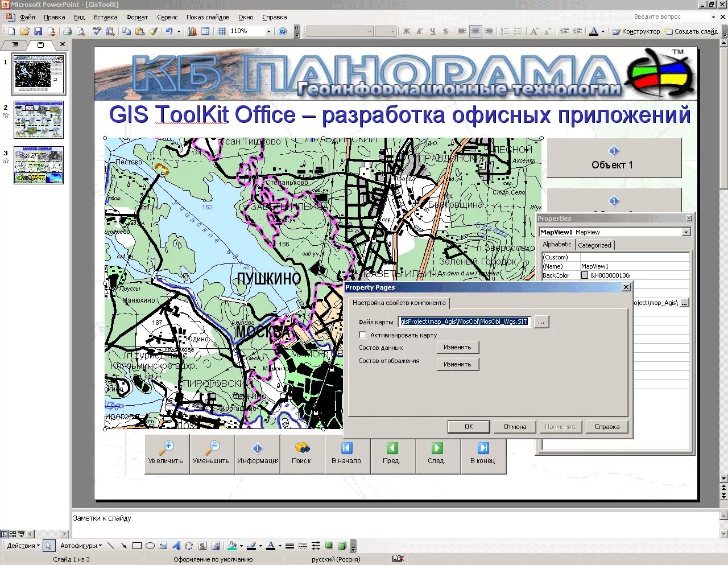Screen dimensions: 728x565
Task: Select slide 2 thumbnail
Action: pyautogui.click(x=39, y=119)
